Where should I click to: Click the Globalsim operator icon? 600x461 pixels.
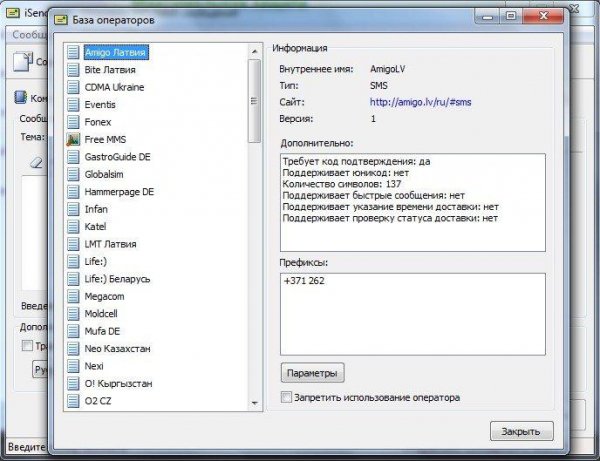73,174
